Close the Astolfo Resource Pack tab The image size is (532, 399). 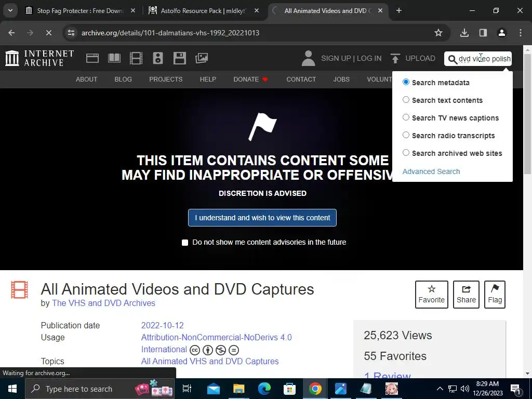(x=257, y=10)
